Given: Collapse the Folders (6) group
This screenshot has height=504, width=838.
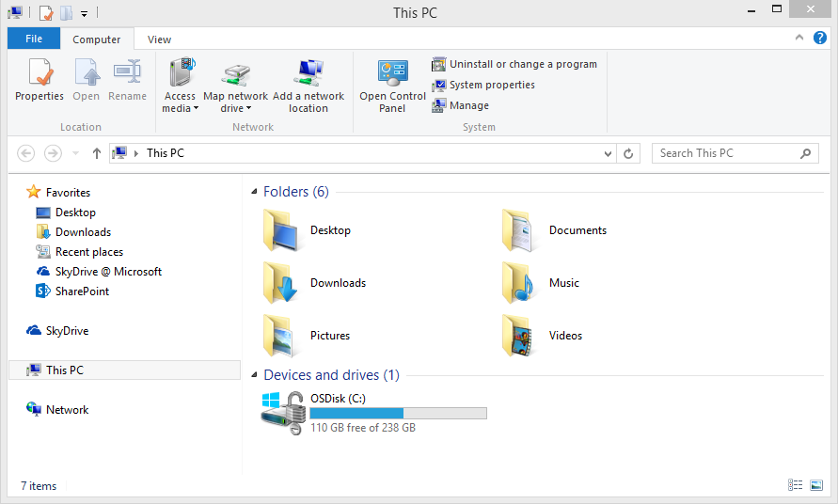Looking at the screenshot, I should tap(254, 192).
